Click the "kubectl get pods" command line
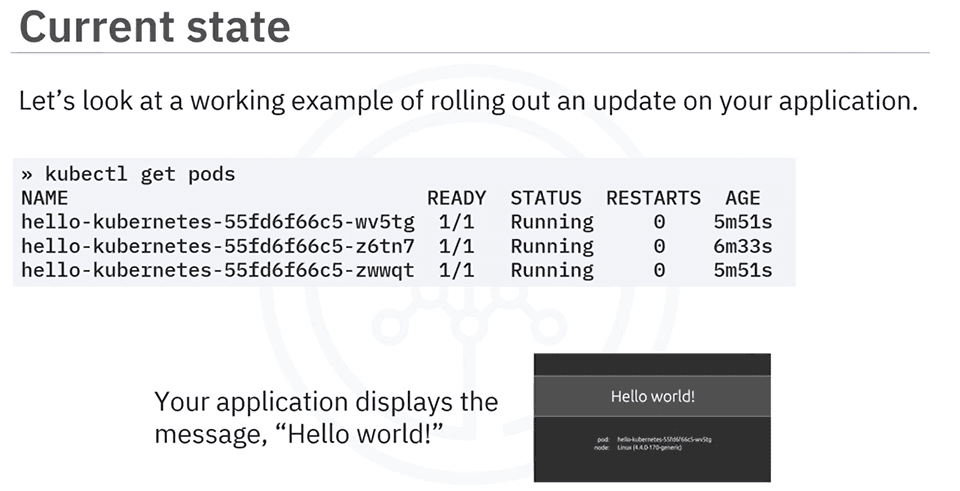The width and height of the screenshot is (960, 491). pyautogui.click(x=128, y=174)
